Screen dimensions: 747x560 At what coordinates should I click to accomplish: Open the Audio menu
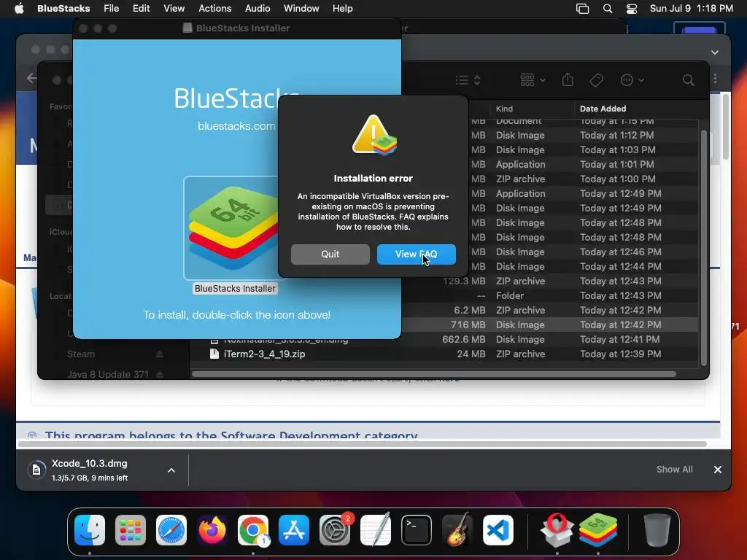tap(258, 9)
